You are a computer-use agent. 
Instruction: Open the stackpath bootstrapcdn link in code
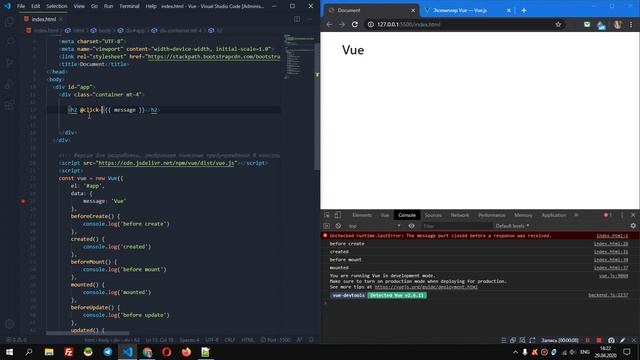coord(213,56)
